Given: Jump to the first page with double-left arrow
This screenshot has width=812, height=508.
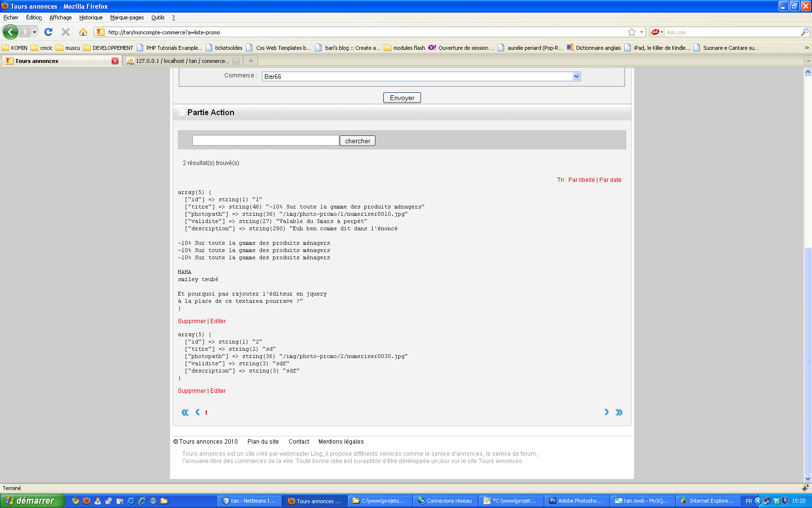Looking at the screenshot, I should 185,412.
